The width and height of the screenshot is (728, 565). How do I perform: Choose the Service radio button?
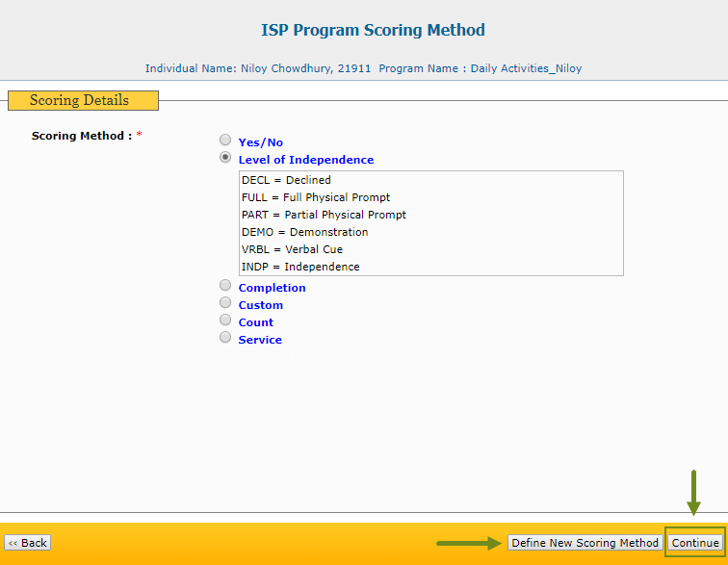tap(225, 337)
